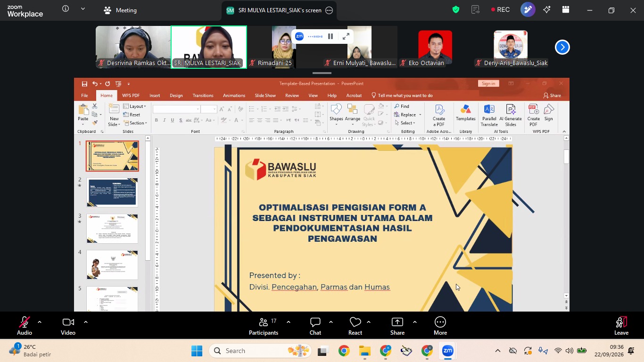Click the Cut scissors icon
The width and height of the screenshot is (644, 362).
95,107
